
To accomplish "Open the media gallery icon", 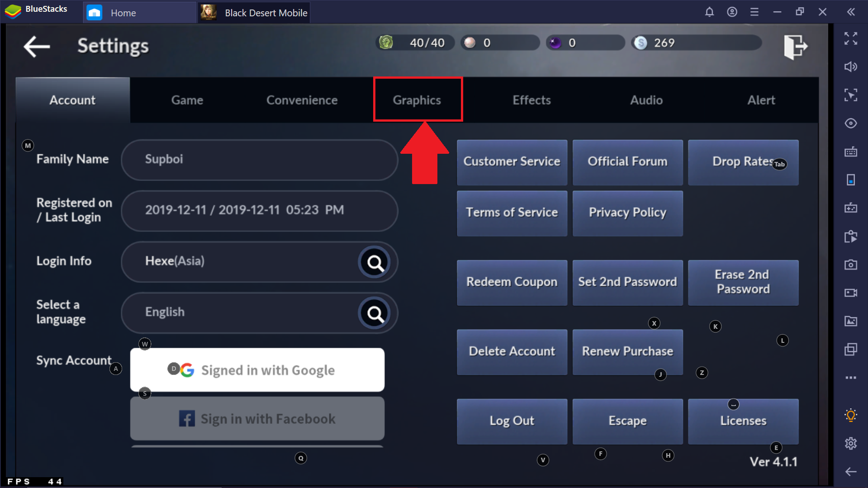I will (851, 321).
